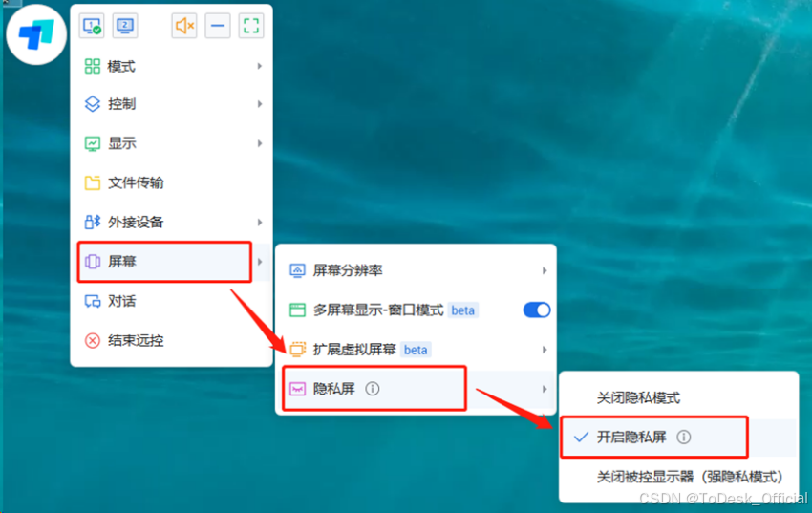Choose 关闭隐私模式 option
Image resolution: width=812 pixels, height=513 pixels.
tap(679, 397)
